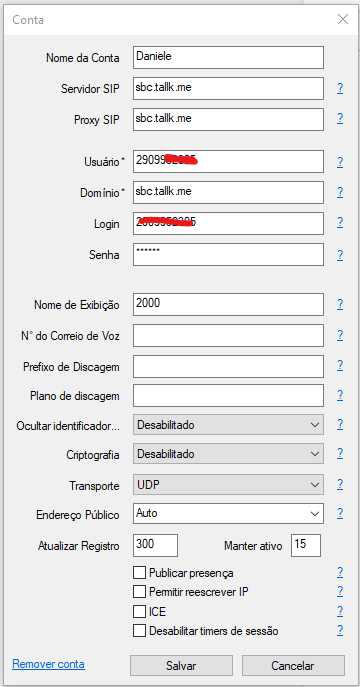Click the Prefixo de Discagem field
The height and width of the screenshot is (687, 360).
pyautogui.click(x=228, y=366)
